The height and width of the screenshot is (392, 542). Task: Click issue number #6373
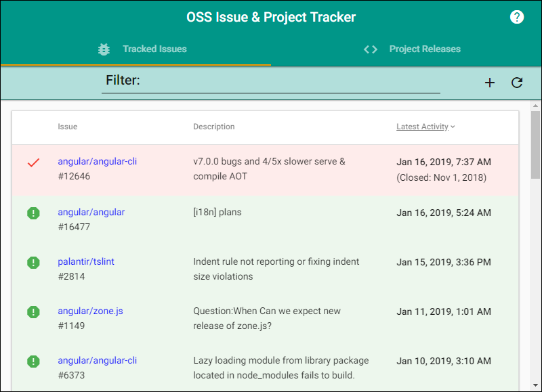[x=71, y=375]
